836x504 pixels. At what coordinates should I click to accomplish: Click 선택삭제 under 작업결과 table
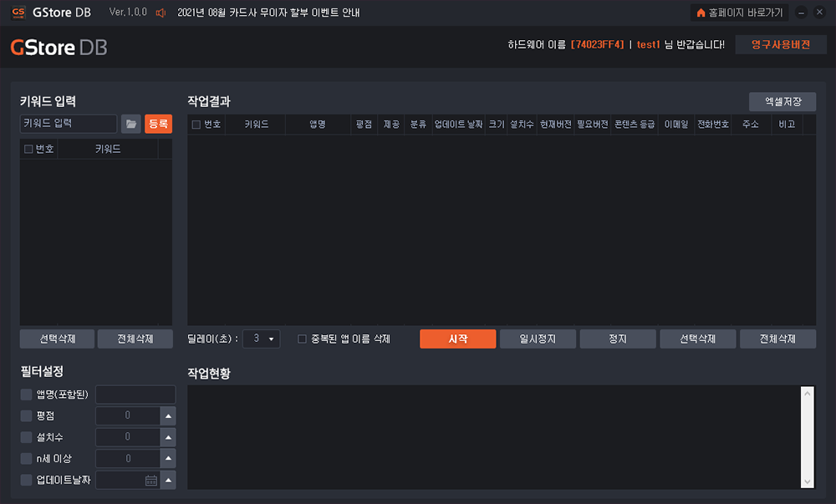coord(698,339)
